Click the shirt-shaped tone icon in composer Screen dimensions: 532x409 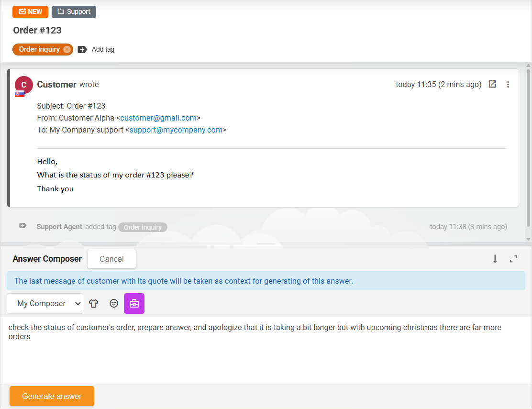coord(94,303)
